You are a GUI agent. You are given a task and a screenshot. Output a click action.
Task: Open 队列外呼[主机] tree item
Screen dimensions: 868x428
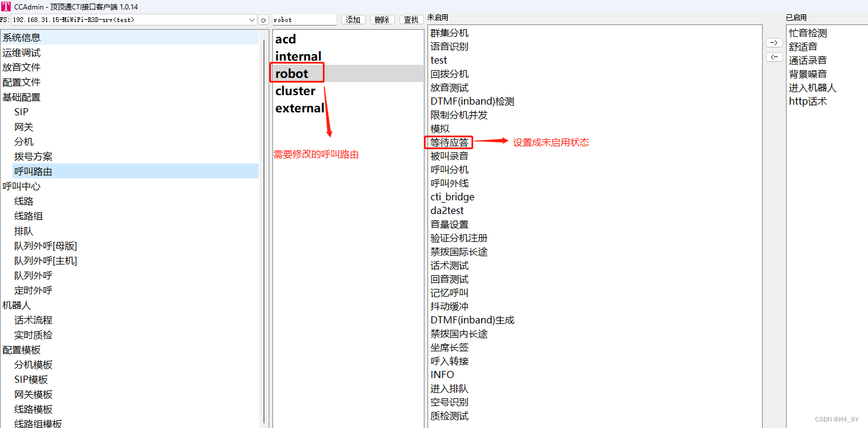click(x=46, y=260)
